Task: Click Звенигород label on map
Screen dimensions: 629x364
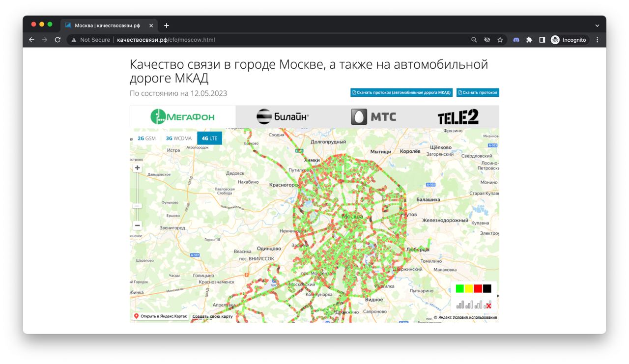Action: (x=172, y=228)
